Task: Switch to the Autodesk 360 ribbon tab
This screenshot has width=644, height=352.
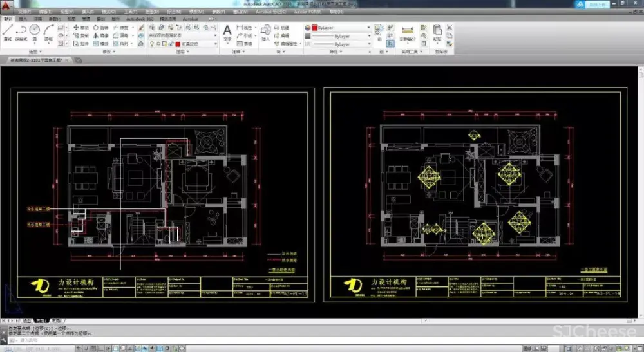Action: pos(140,19)
